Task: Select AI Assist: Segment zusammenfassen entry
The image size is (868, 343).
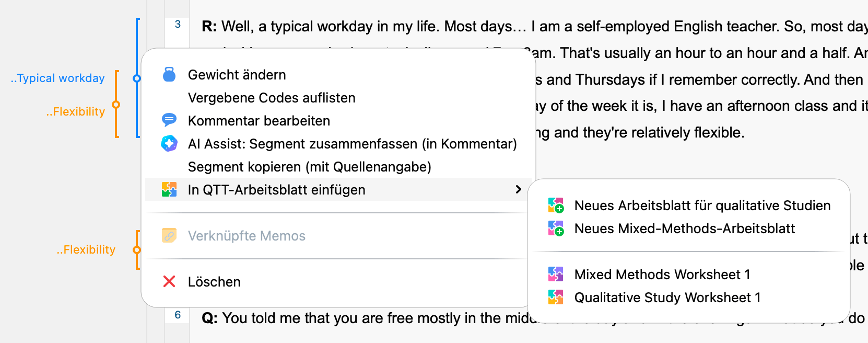Action: [352, 144]
